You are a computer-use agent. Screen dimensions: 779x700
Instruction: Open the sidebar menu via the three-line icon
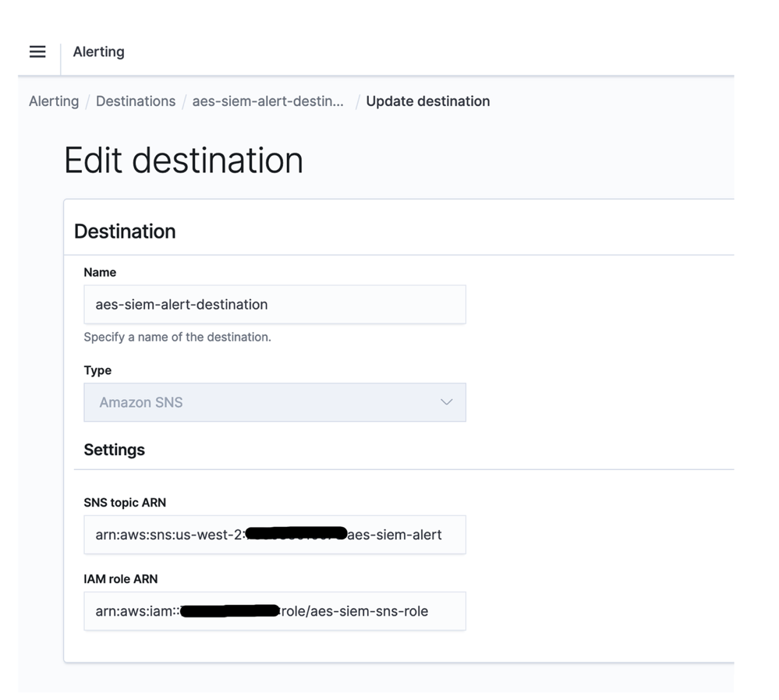pos(37,51)
